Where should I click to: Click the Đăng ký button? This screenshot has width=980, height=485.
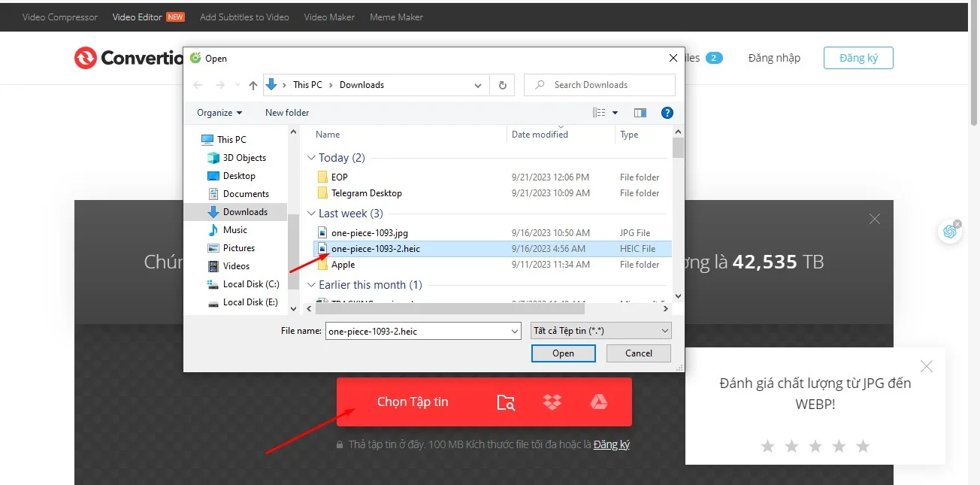click(x=858, y=57)
